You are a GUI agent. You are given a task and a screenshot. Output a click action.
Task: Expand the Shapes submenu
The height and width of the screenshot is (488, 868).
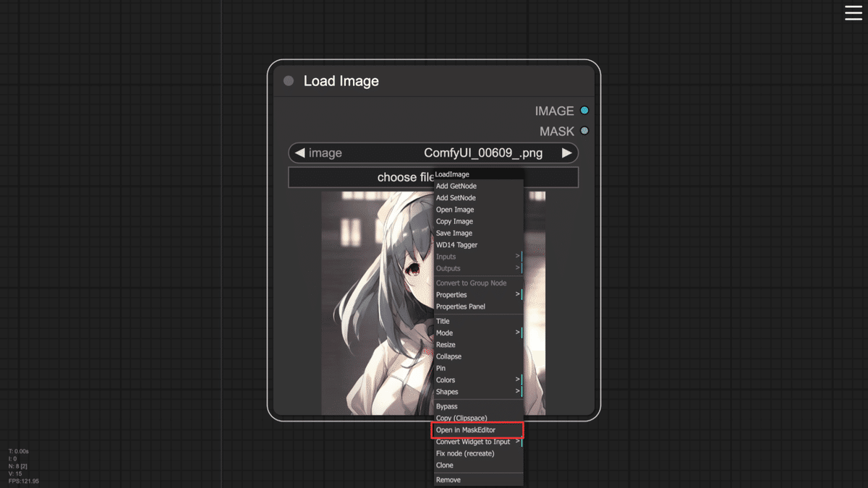[478, 391]
